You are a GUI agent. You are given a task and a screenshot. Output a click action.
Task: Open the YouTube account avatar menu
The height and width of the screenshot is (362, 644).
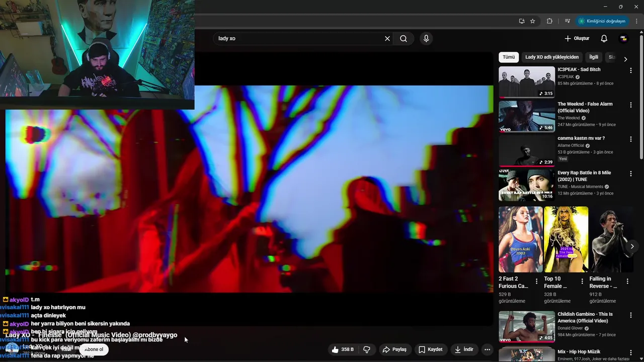point(623,38)
